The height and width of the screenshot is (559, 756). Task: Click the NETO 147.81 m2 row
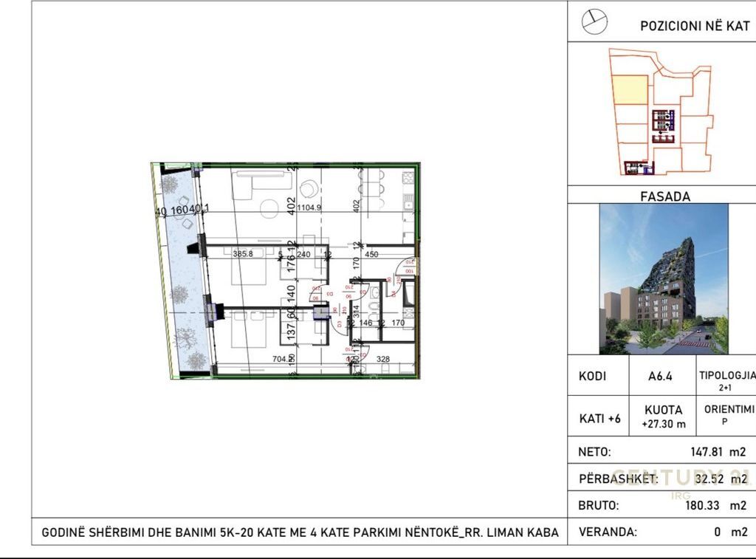tap(662, 452)
